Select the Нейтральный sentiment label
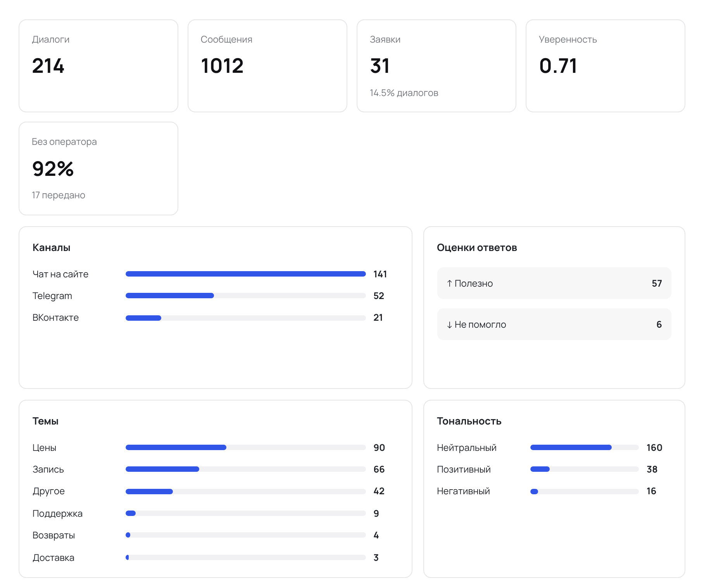 click(x=467, y=448)
